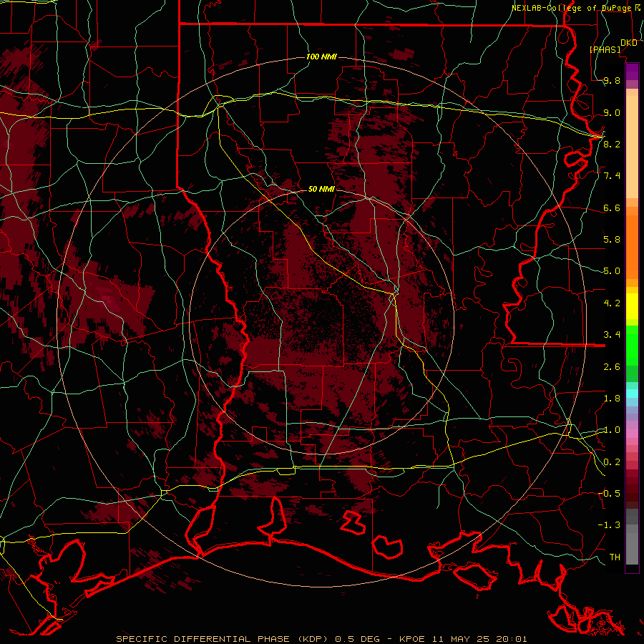
Task: Select the 8.2 scale value
Action: coord(612,144)
